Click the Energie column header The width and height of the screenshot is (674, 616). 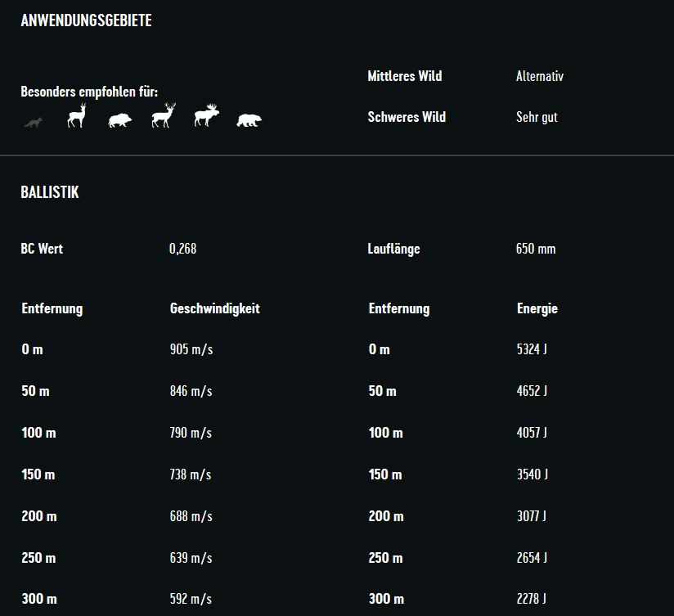click(x=537, y=309)
